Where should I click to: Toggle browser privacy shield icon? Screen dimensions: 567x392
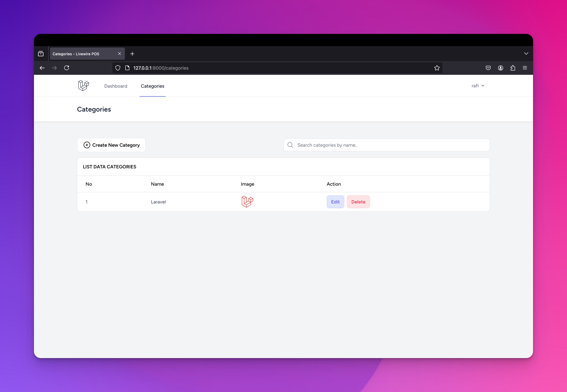(118, 67)
